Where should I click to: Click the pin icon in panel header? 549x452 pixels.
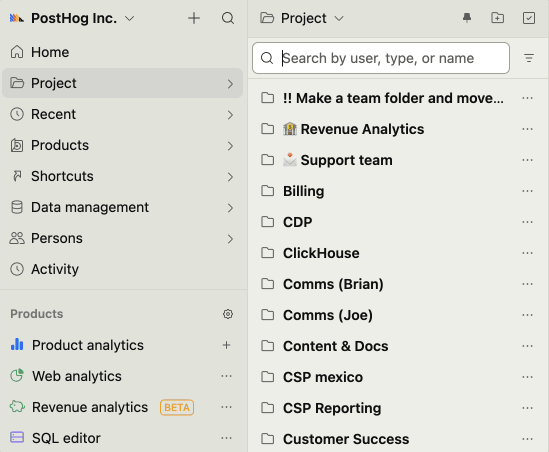pos(467,18)
